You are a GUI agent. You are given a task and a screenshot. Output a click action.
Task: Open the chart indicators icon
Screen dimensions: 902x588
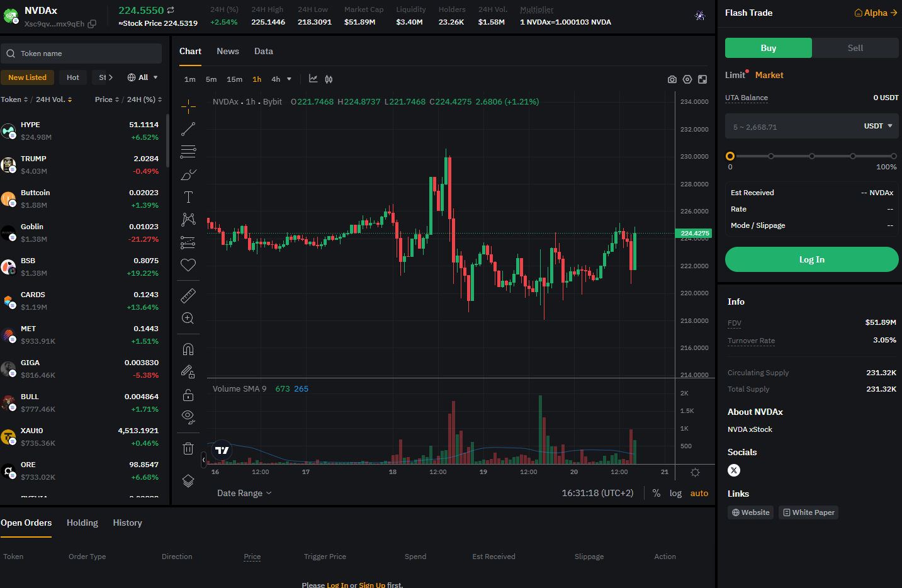click(313, 79)
